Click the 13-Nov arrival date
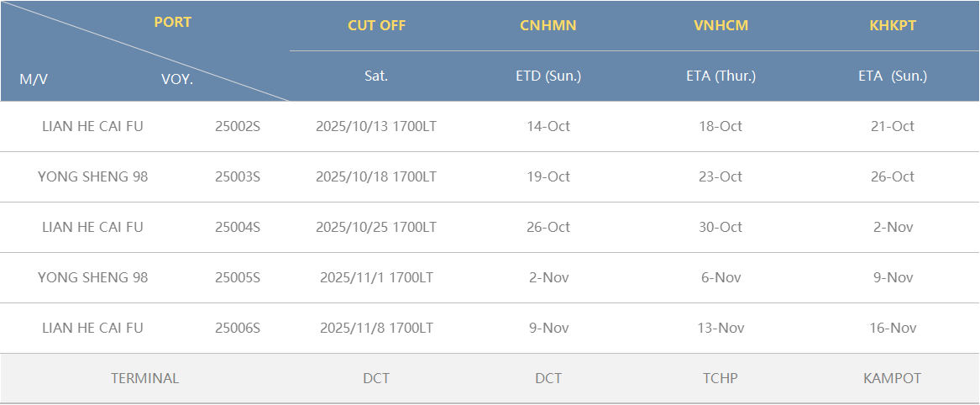 [721, 328]
